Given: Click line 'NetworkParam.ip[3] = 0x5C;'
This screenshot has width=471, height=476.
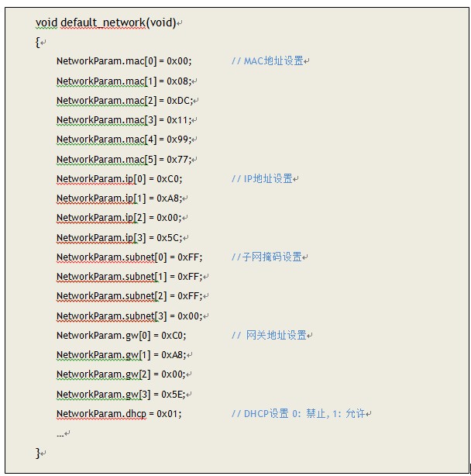Looking at the screenshot, I should (x=119, y=238).
